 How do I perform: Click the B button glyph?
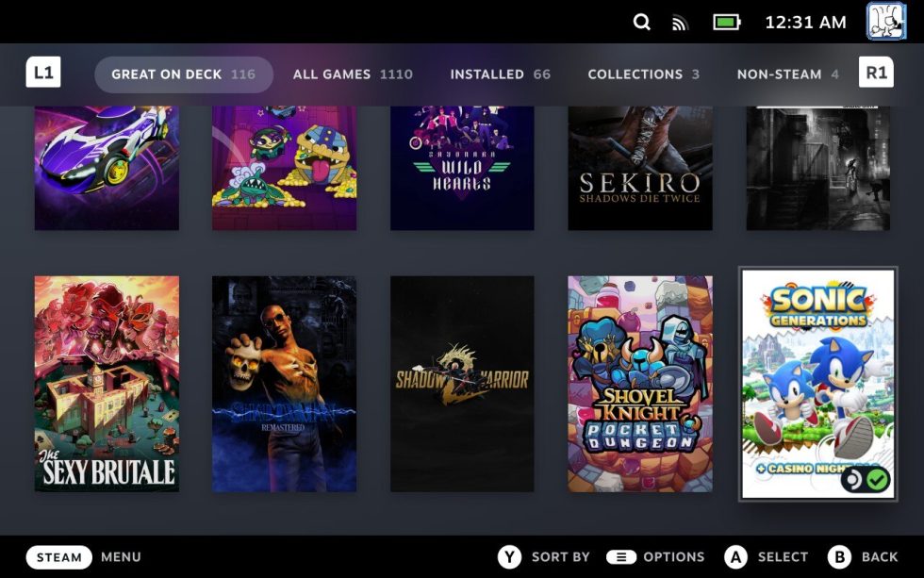click(x=840, y=557)
